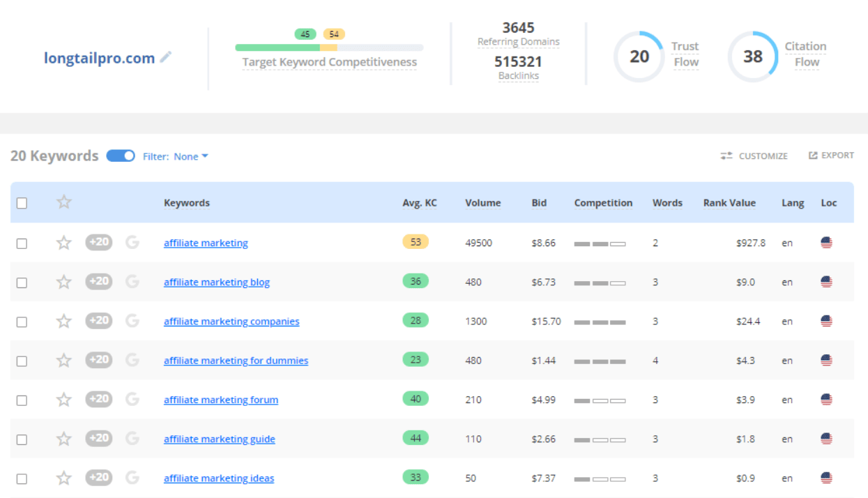Image resolution: width=868 pixels, height=498 pixels.
Task: Click the +20 badge for affiliate marketing guide
Action: (98, 439)
